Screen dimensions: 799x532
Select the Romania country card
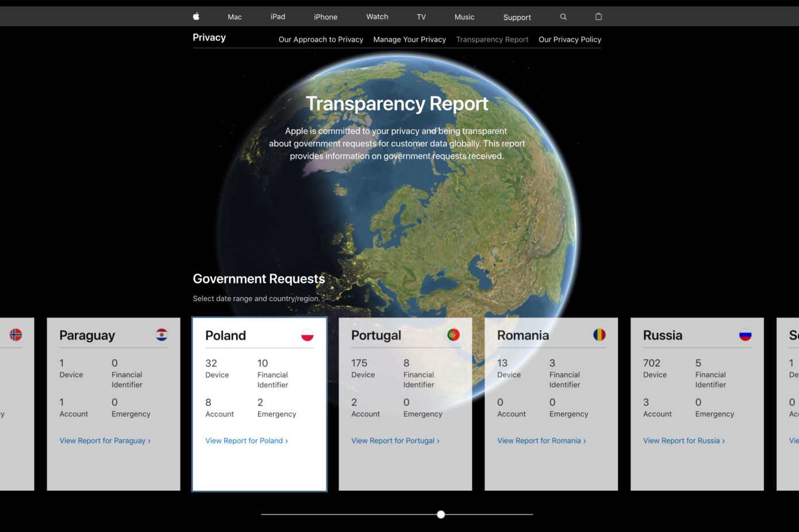[551, 402]
